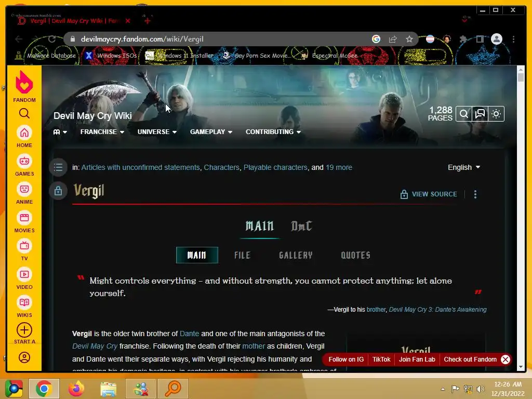Dismiss the red Fandom promo bar

[x=506, y=360]
